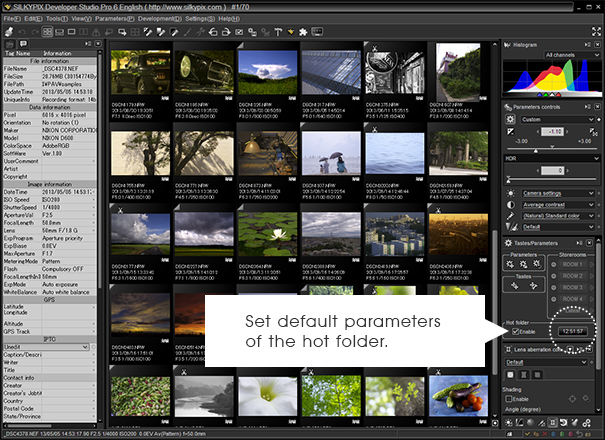Open the (Natural) Standard color dropdown
Screen dimensions: 605x440
558,216
